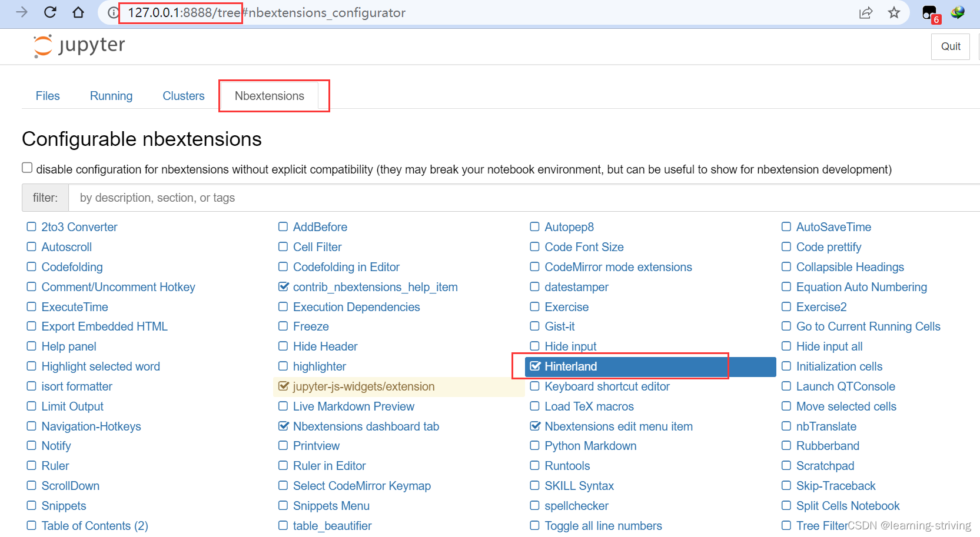Click the bookmark star icon
Screen dimensions: 980x537
[x=894, y=12]
